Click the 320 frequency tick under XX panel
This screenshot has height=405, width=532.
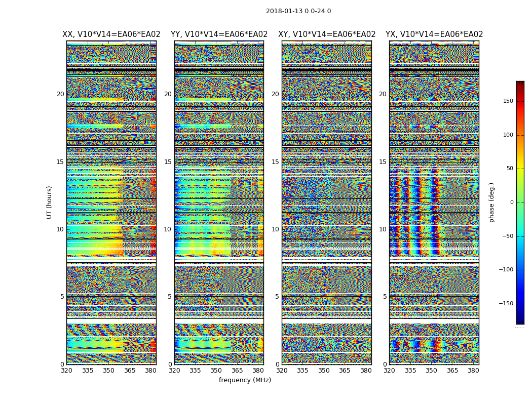[x=66, y=371]
